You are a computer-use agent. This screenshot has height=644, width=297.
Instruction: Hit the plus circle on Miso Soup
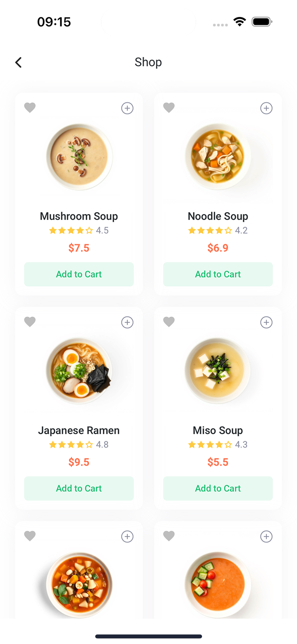click(266, 322)
